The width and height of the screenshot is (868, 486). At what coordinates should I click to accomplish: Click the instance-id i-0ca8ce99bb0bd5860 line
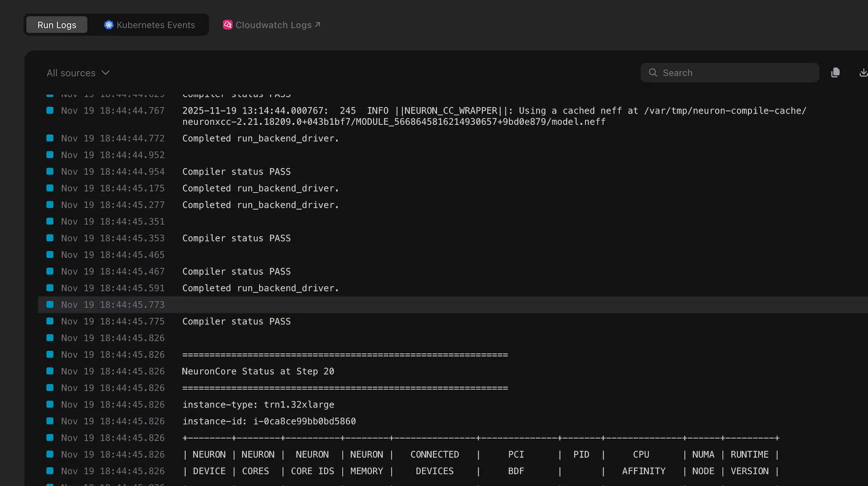269,421
